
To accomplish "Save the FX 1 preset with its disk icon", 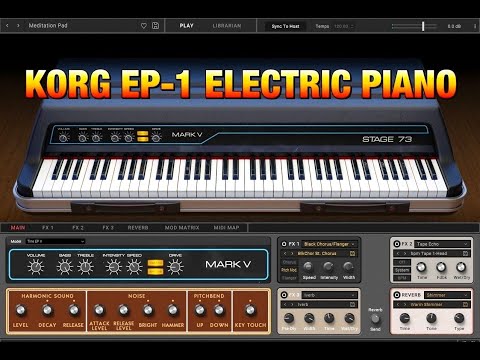I will pyautogui.click(x=352, y=254).
